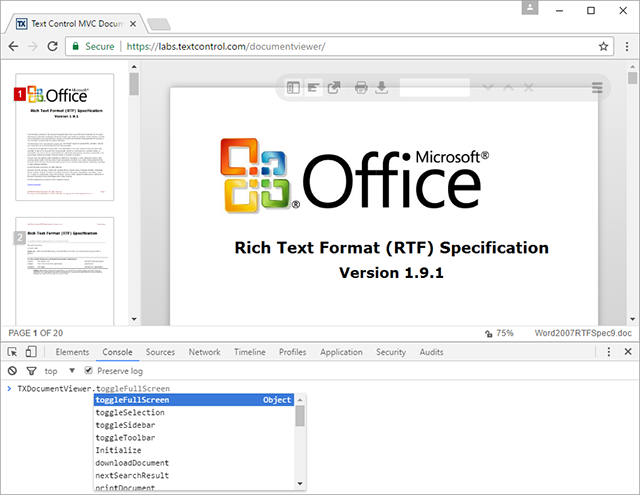This screenshot has width=640, height=495.
Task: Click the thumbnail sidebar scroll down arrow
Action: tap(134, 320)
